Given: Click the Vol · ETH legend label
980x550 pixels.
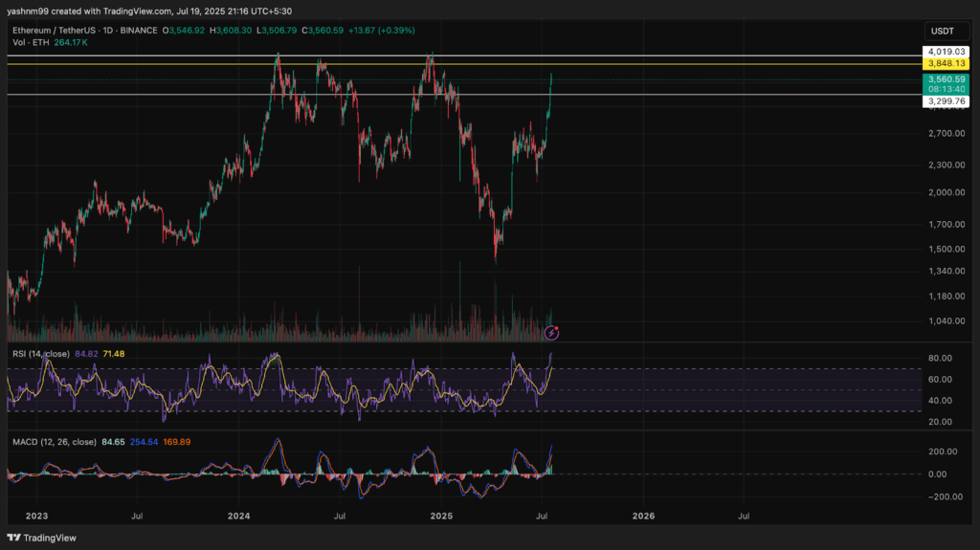Looking at the screenshot, I should click(x=31, y=42).
